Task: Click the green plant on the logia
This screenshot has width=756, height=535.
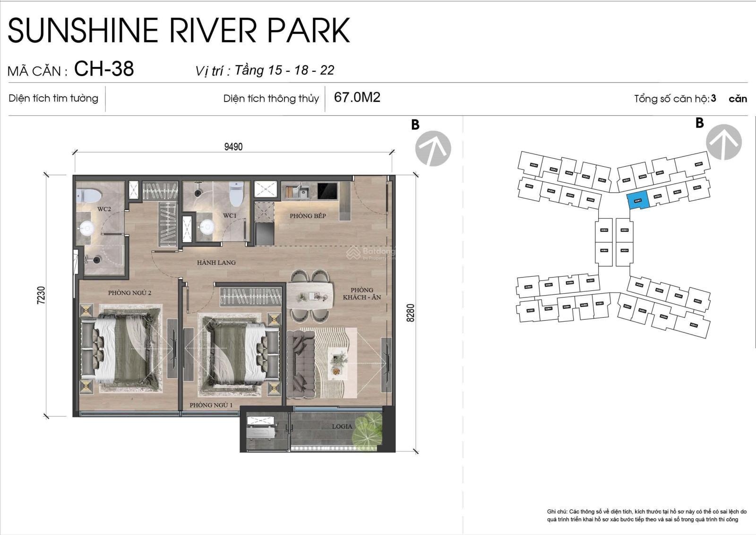Action: [369, 431]
